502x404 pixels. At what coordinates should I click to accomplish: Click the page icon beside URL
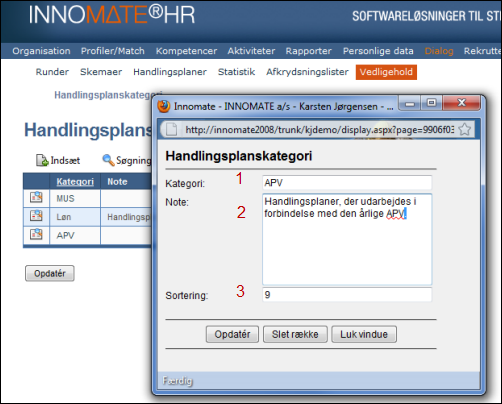pos(171,129)
